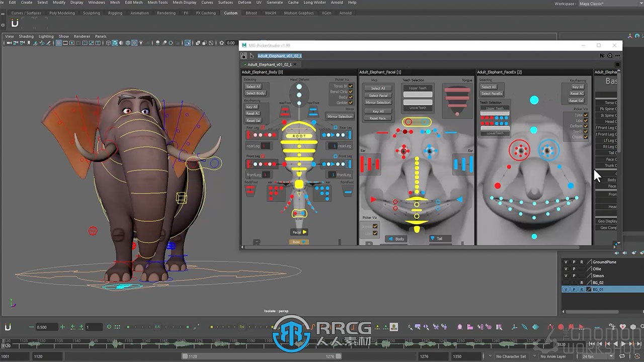Click the root control in Body picker
This screenshot has height=362, width=644.
tap(299, 136)
